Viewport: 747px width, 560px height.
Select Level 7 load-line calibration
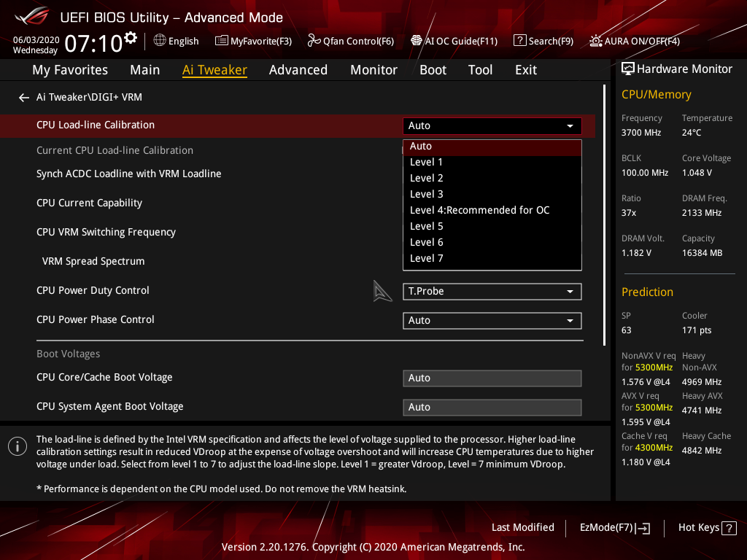click(x=426, y=257)
